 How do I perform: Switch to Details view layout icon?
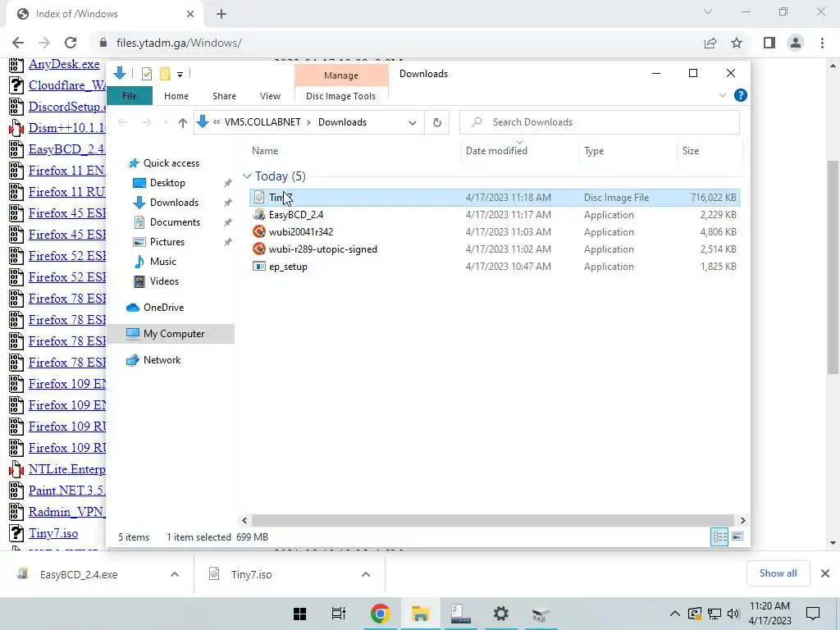[x=719, y=536]
